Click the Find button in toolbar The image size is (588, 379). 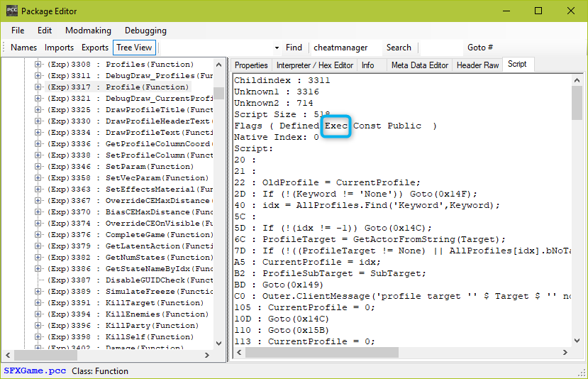294,48
